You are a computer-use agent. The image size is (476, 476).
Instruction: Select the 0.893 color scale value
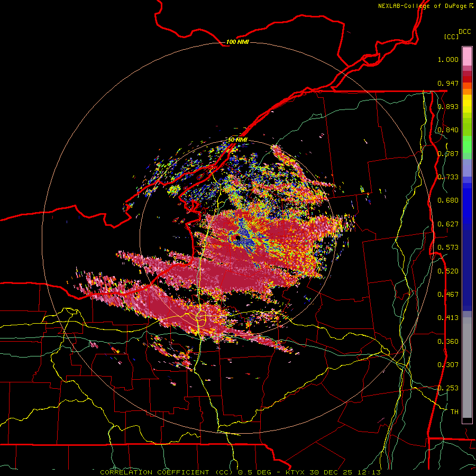448,106
